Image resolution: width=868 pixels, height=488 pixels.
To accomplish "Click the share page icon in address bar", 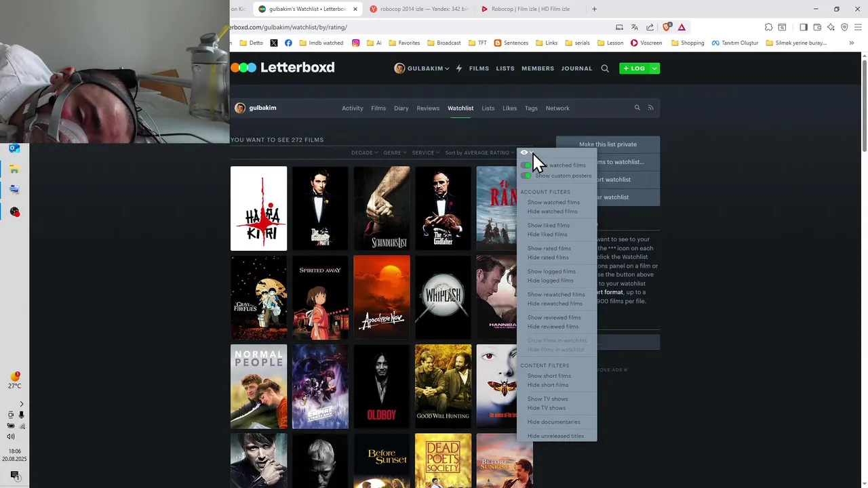I will pos(650,27).
